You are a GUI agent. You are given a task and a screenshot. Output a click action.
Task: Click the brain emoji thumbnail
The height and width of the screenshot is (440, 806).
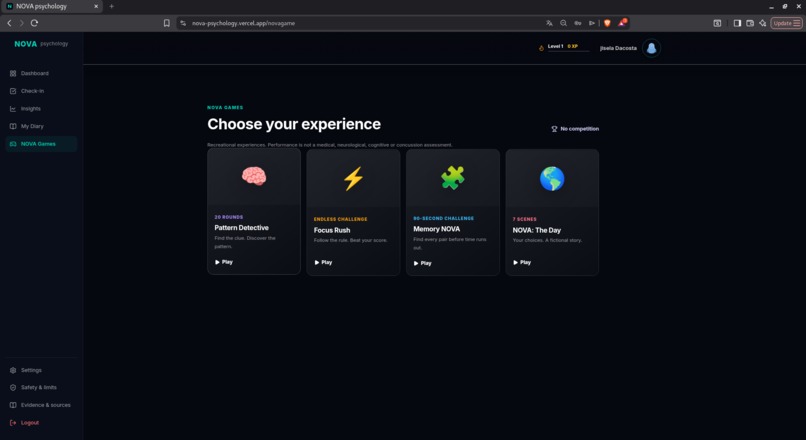pyautogui.click(x=254, y=177)
